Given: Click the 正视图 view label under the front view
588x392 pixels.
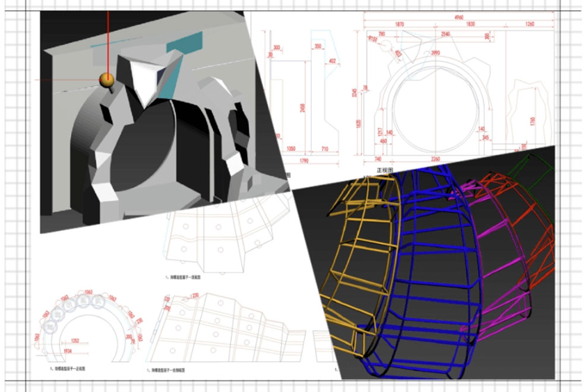Looking at the screenshot, I should click(384, 169).
